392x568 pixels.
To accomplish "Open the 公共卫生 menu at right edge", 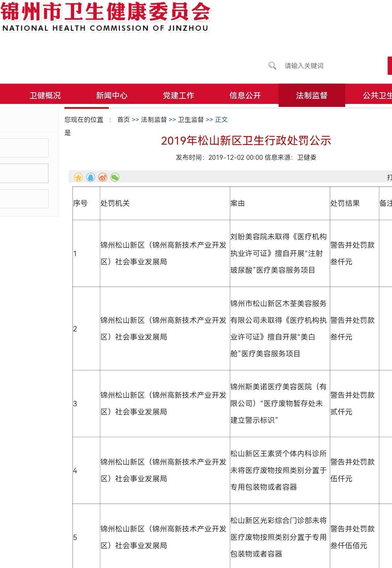I will tap(377, 96).
